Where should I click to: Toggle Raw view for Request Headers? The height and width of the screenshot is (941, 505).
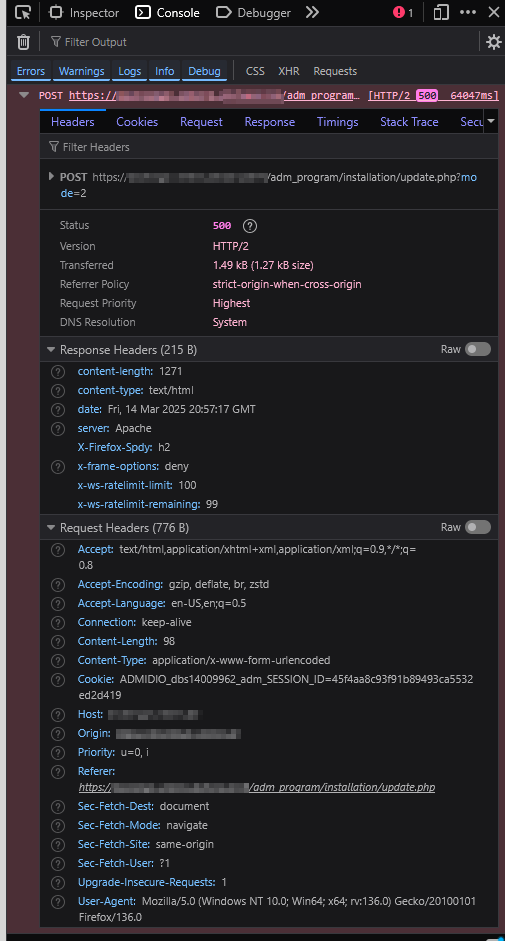478,527
